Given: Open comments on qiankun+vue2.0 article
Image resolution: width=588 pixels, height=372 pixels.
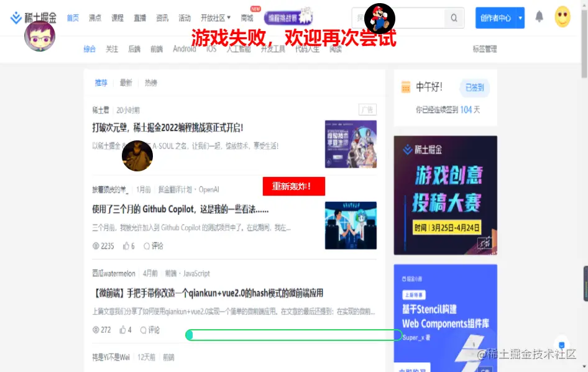Looking at the screenshot, I should [x=150, y=330].
